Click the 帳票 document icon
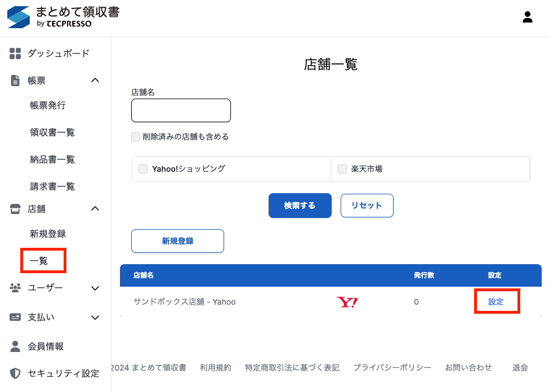This screenshot has width=549, height=392. point(15,81)
